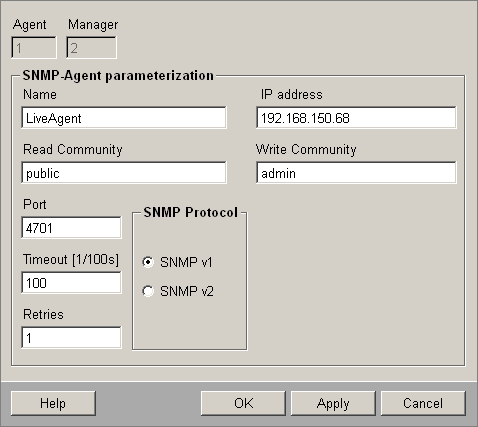Click the IP address label text
478x427 pixels.
292,95
